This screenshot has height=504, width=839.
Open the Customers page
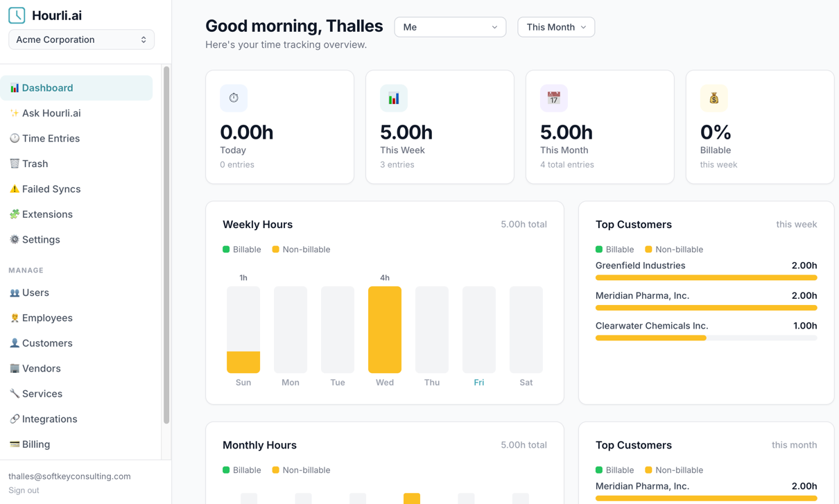coord(46,342)
